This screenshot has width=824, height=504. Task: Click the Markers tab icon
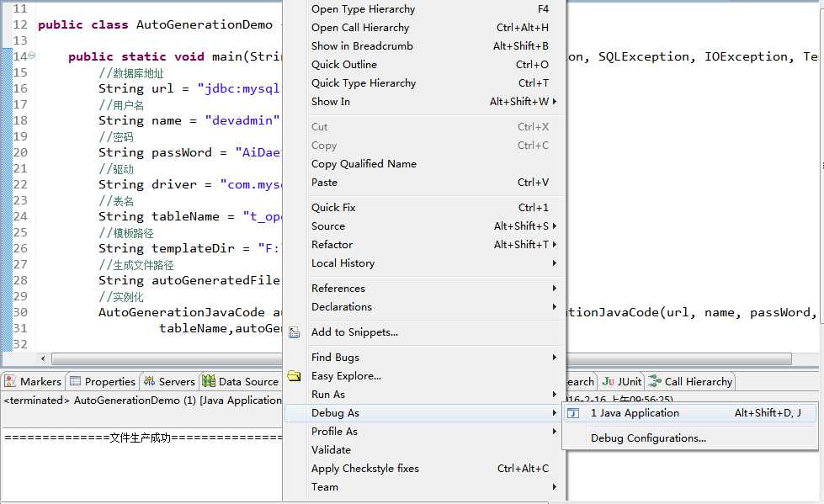tap(10, 381)
